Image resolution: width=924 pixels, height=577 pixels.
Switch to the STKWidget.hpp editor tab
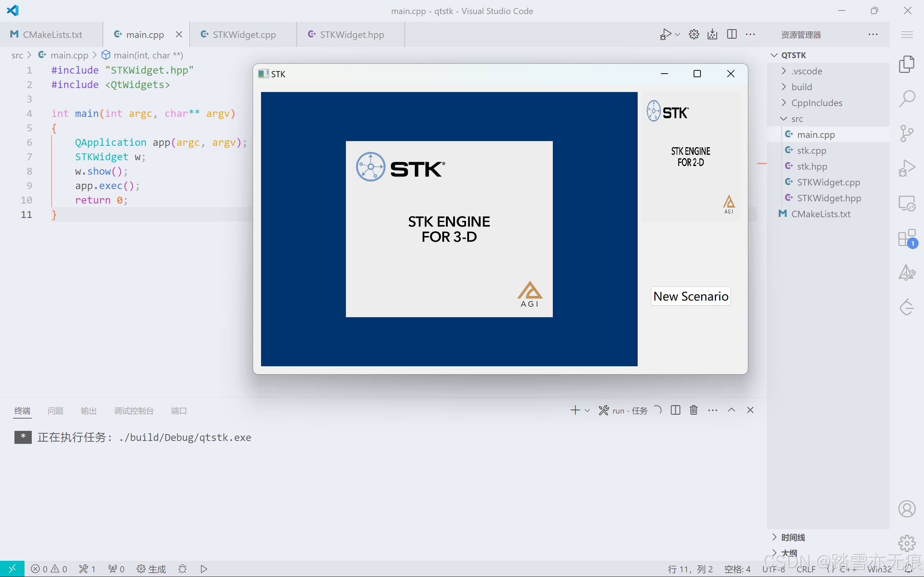351,34
